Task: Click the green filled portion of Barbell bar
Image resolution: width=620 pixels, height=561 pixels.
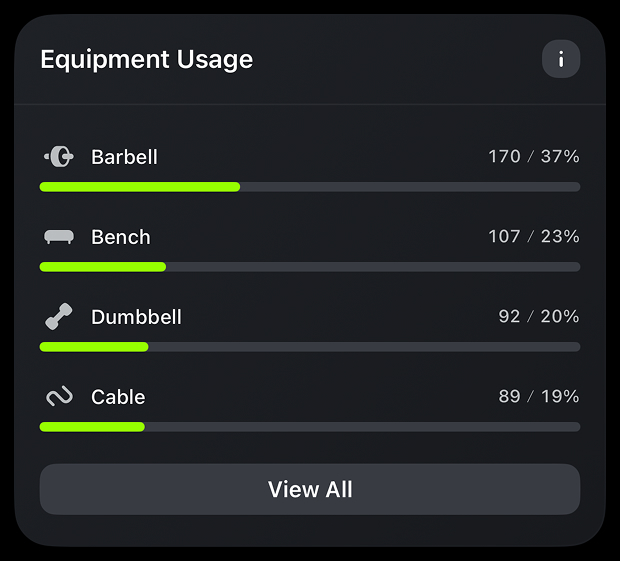Action: (x=140, y=187)
